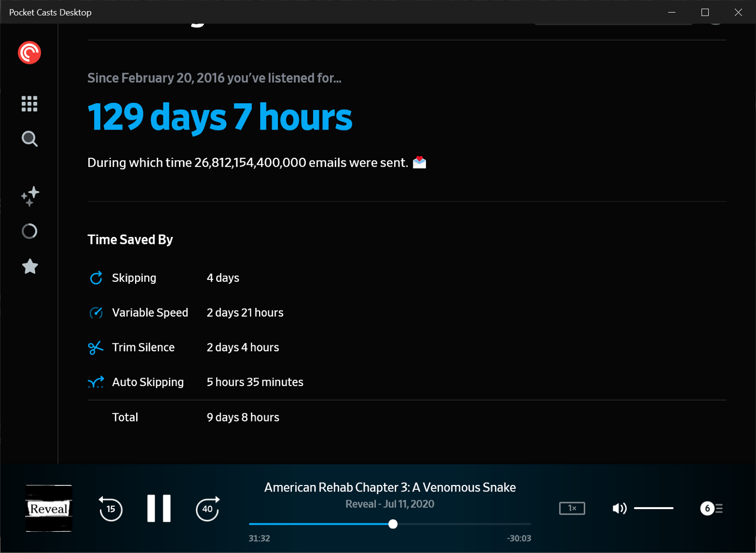This screenshot has width=756, height=553.
Task: Open the Podcasts grid view
Action: (x=29, y=104)
